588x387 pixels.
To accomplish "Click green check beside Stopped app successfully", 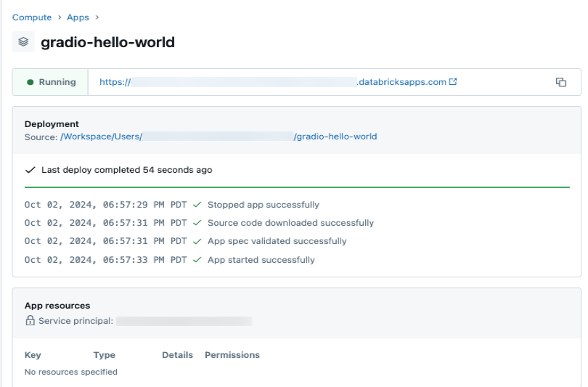I will [197, 205].
